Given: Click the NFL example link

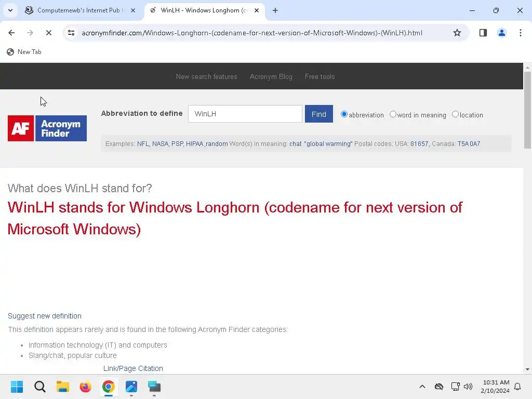Looking at the screenshot, I should pyautogui.click(x=143, y=144).
